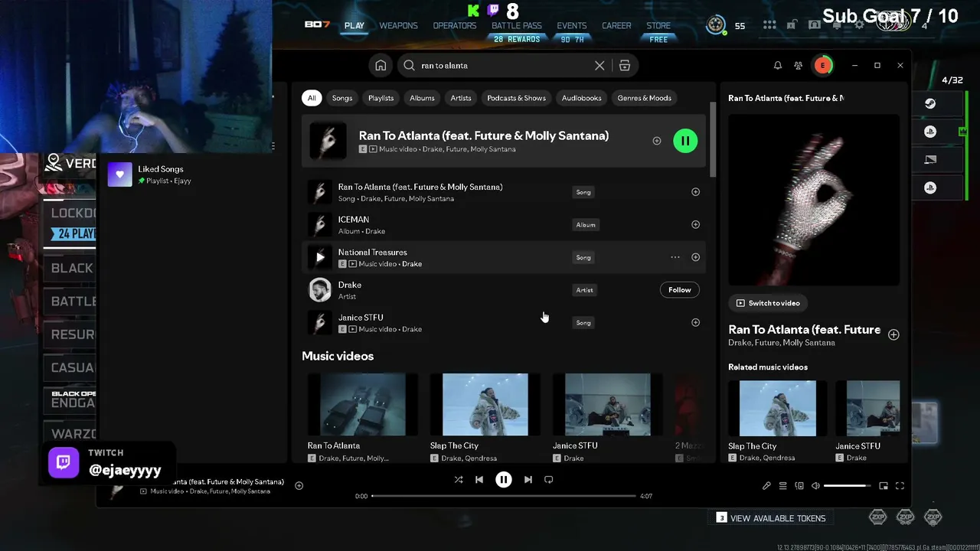Open lyrics microphone icon in player bar
980x551 pixels.
[766, 486]
